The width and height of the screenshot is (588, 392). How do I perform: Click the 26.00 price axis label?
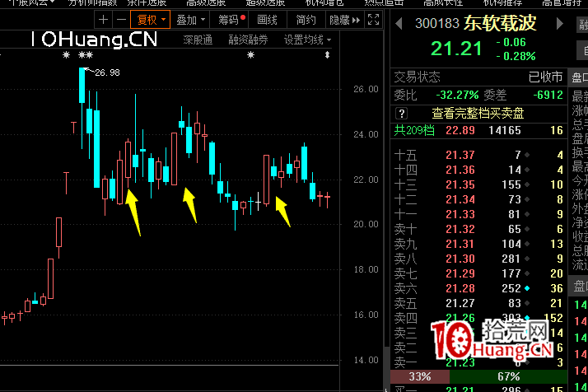[366, 89]
